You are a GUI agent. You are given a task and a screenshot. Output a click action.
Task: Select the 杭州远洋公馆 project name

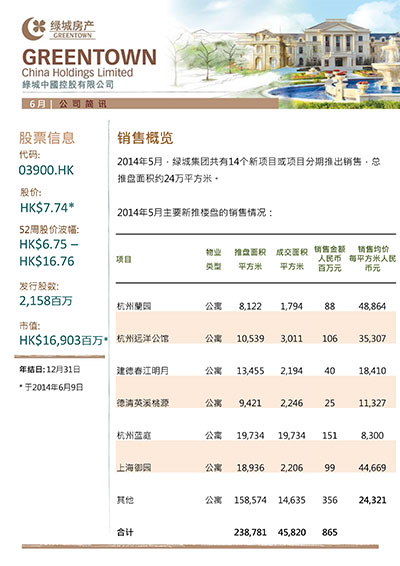click(143, 339)
